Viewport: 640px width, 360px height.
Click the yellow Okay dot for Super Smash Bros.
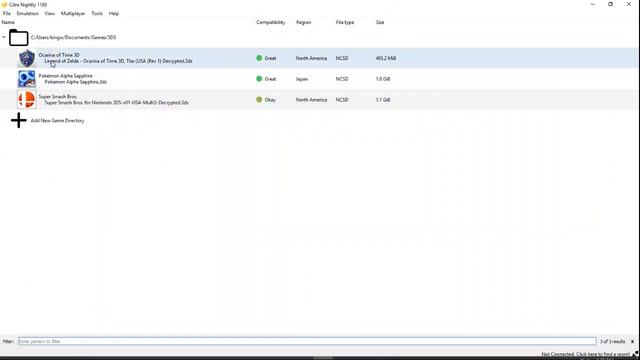click(x=259, y=100)
